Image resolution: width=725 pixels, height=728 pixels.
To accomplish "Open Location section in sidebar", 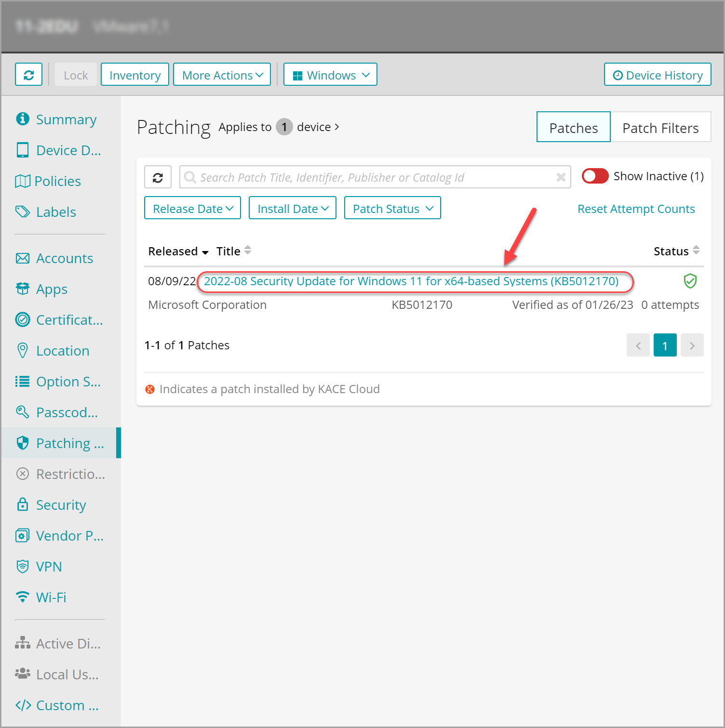I will coord(63,351).
